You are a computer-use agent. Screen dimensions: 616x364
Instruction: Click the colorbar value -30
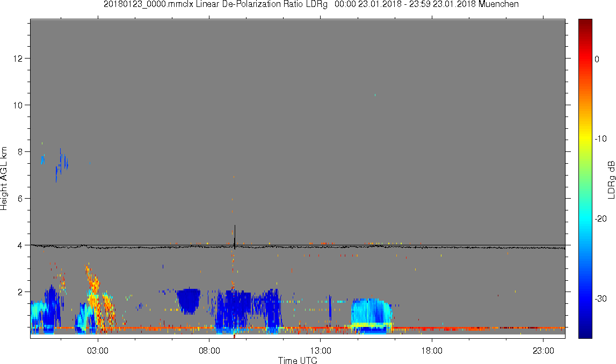600,299
